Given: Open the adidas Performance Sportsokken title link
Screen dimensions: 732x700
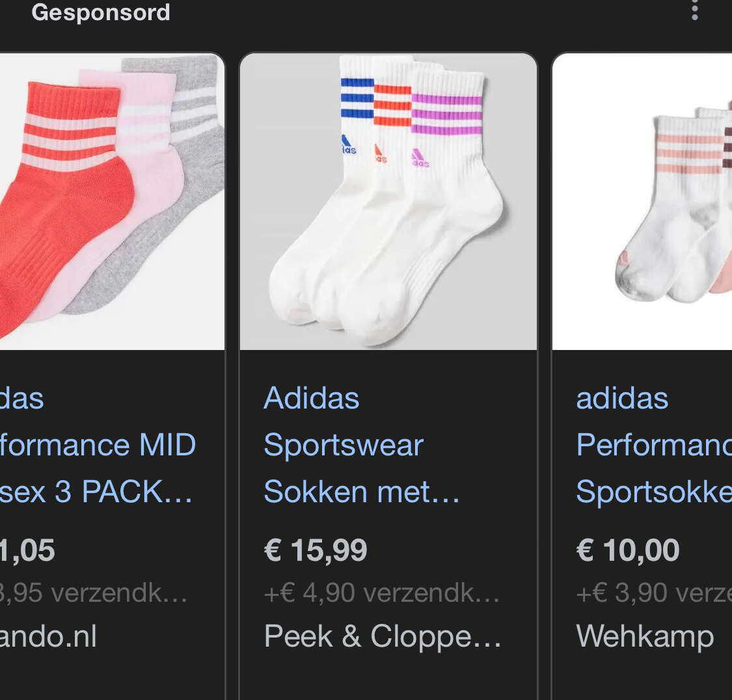Looking at the screenshot, I should click(653, 445).
